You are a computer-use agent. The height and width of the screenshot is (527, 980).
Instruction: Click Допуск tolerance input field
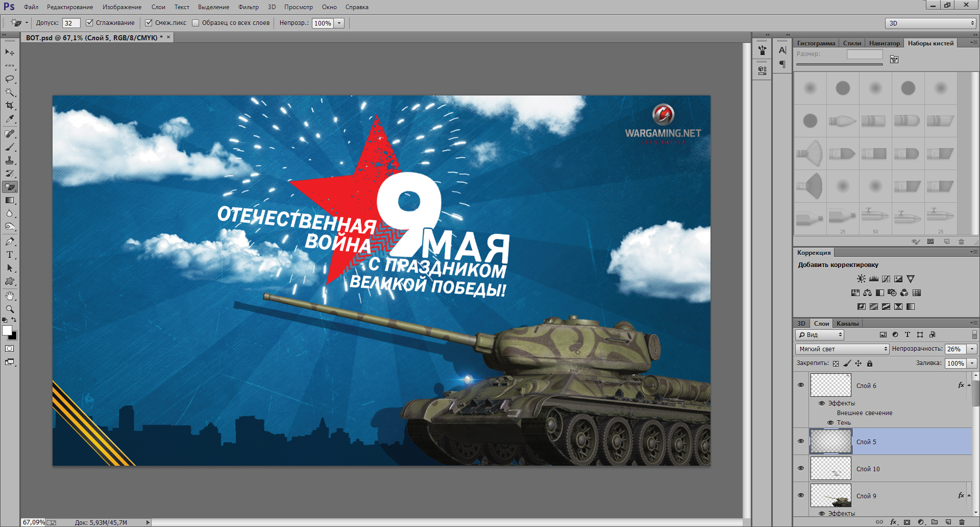click(71, 23)
